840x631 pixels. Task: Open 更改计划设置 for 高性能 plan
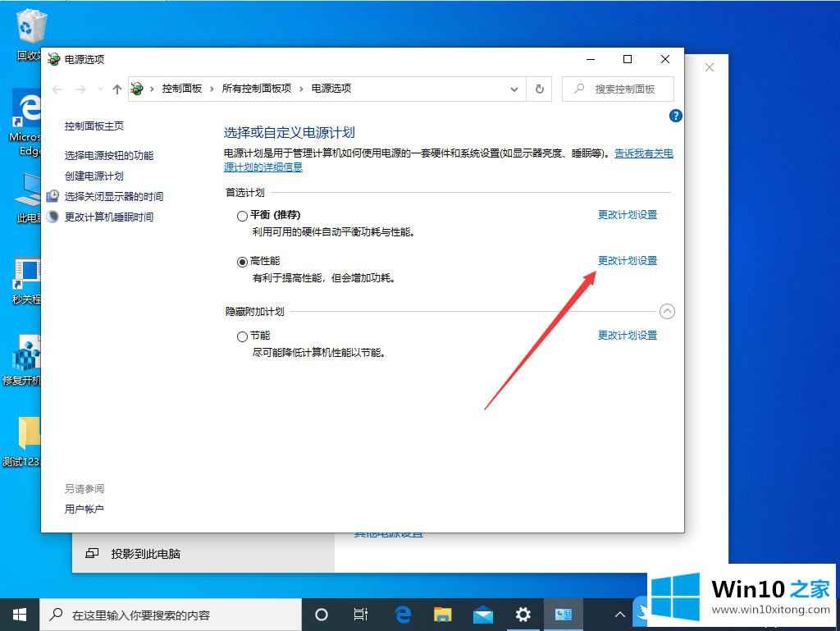[x=627, y=261]
